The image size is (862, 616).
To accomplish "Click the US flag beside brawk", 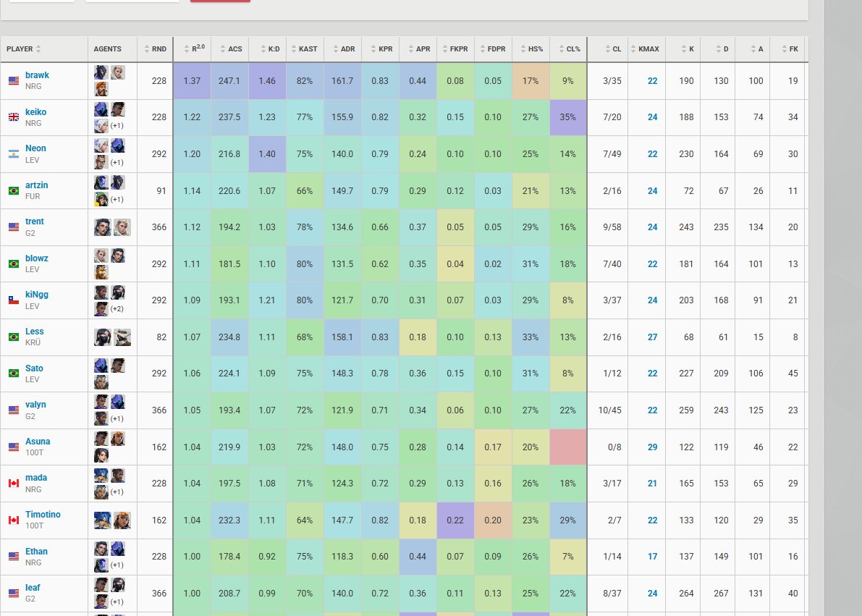I will 14,81.
